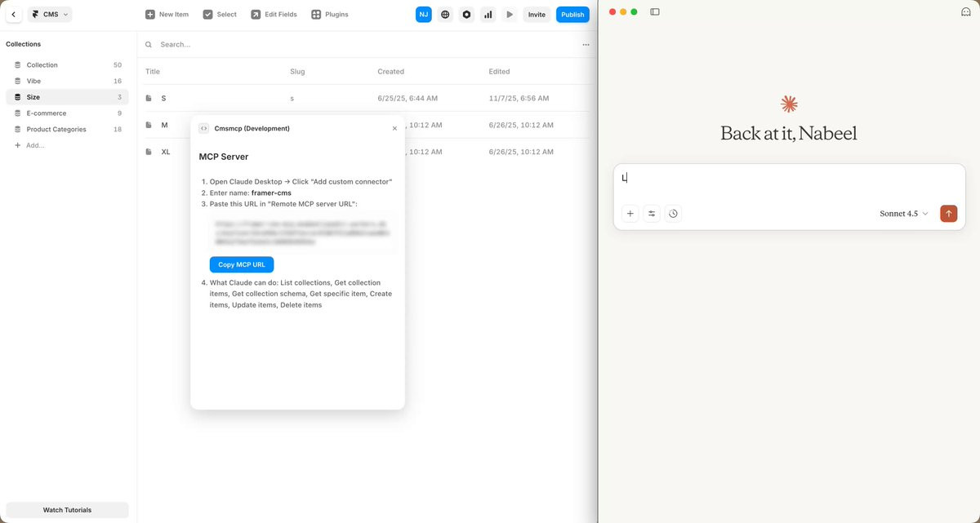Click the NJ user avatar

[x=423, y=15]
